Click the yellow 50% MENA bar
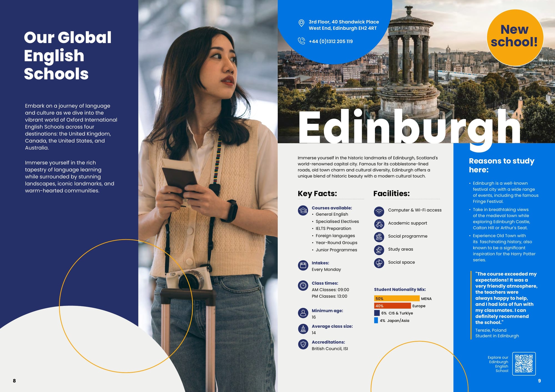555x392 pixels. 397,299
